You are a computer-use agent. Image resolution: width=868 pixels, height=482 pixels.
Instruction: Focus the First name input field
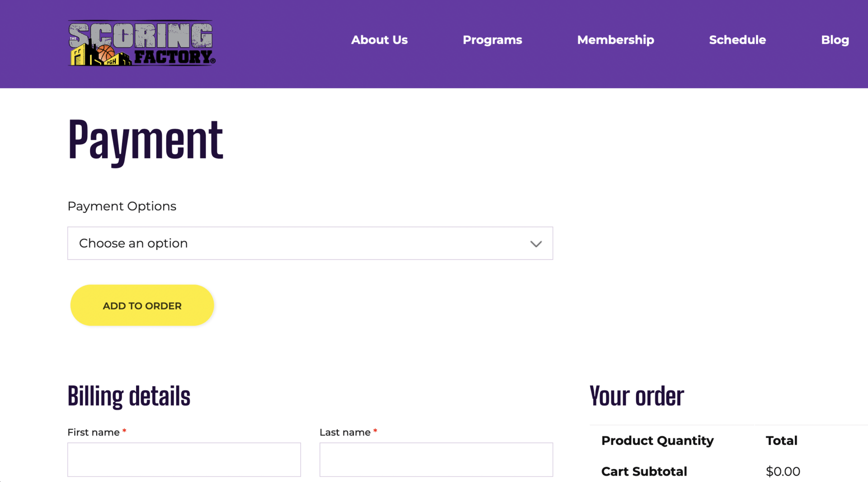pos(184,459)
